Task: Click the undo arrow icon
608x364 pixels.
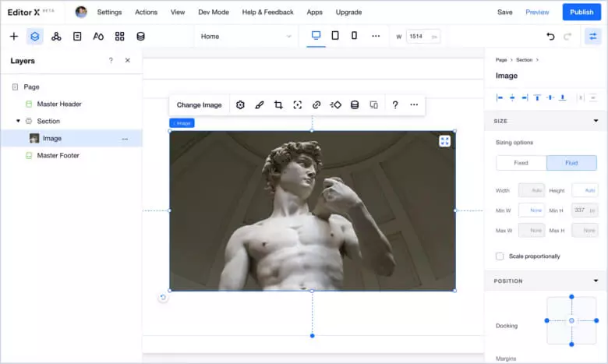Action: pos(550,37)
